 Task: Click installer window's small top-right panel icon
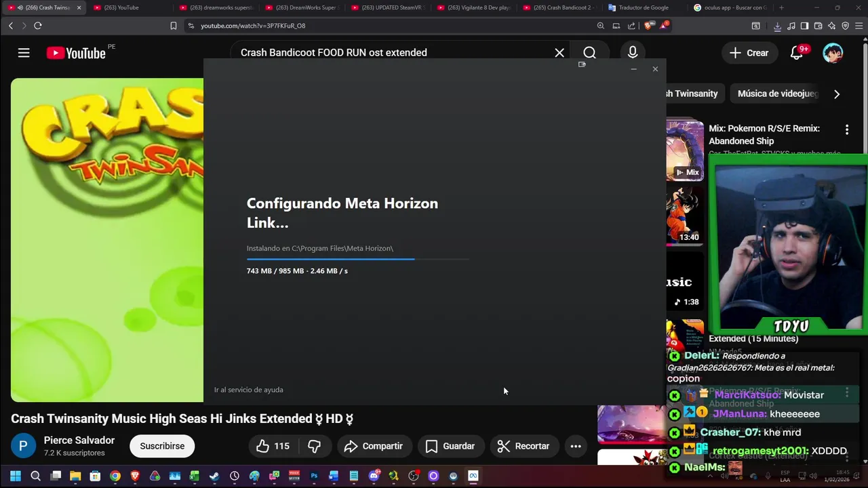pyautogui.click(x=582, y=64)
